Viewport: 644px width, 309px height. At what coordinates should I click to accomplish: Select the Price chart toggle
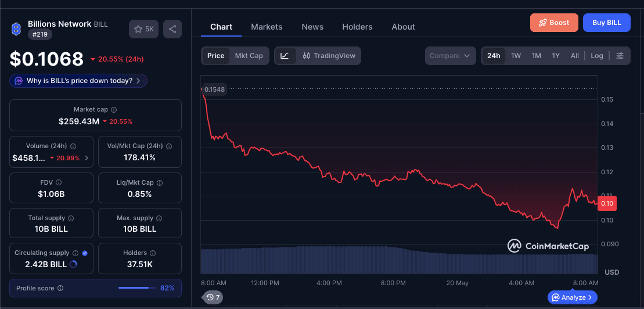point(215,56)
